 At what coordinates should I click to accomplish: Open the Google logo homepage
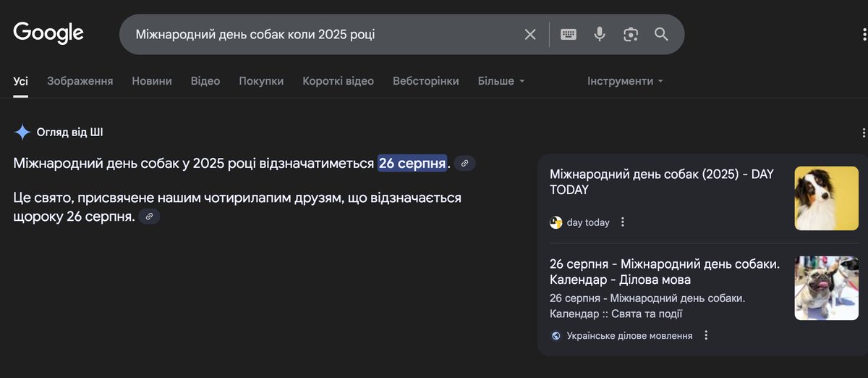48,33
